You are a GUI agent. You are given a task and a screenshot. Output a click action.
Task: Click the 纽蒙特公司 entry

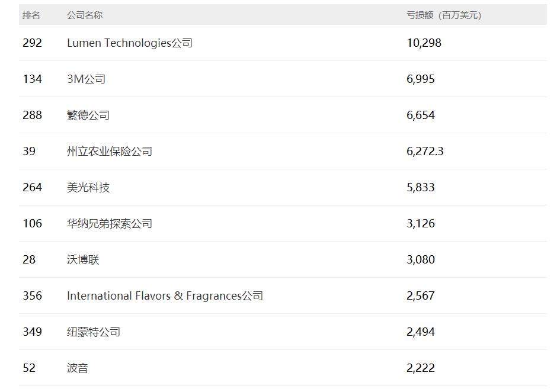pos(92,332)
